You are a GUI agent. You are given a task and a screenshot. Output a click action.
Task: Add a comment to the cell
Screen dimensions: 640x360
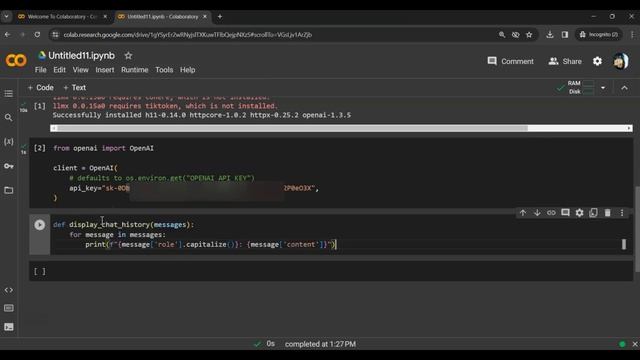565,213
